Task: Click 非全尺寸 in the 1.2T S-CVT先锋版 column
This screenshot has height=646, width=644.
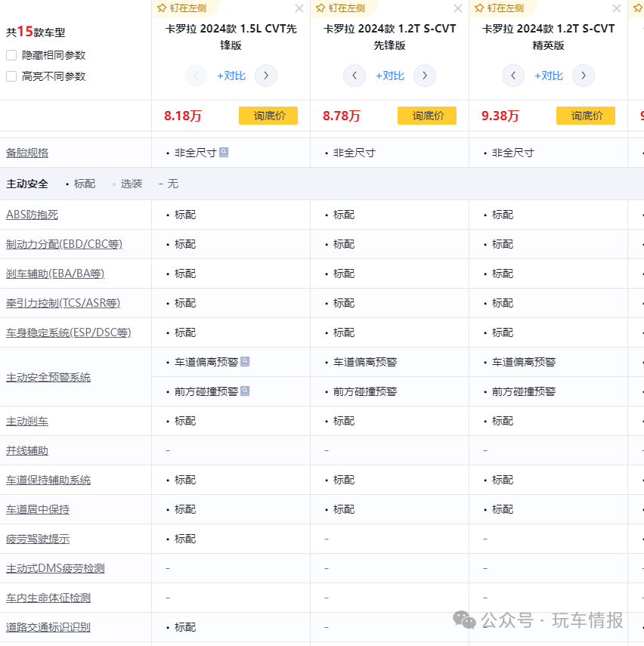Action: click(x=355, y=153)
